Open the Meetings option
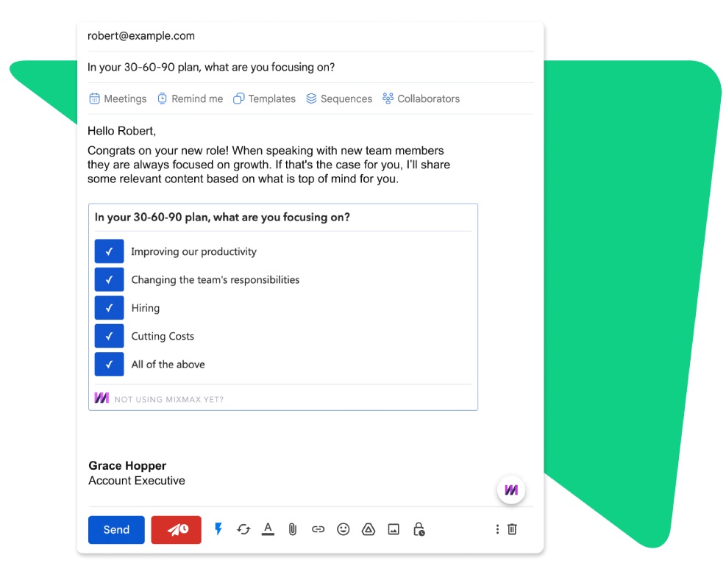Screen dimensions: 726x588 [x=118, y=98]
